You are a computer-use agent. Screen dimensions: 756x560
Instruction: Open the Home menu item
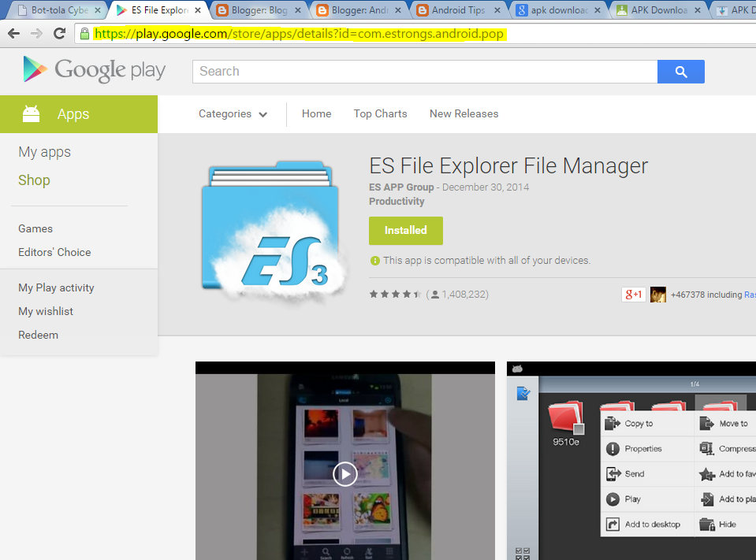(316, 114)
